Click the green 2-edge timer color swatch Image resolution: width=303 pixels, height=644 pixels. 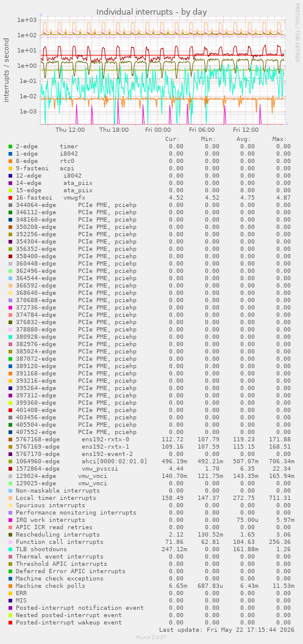10,147
